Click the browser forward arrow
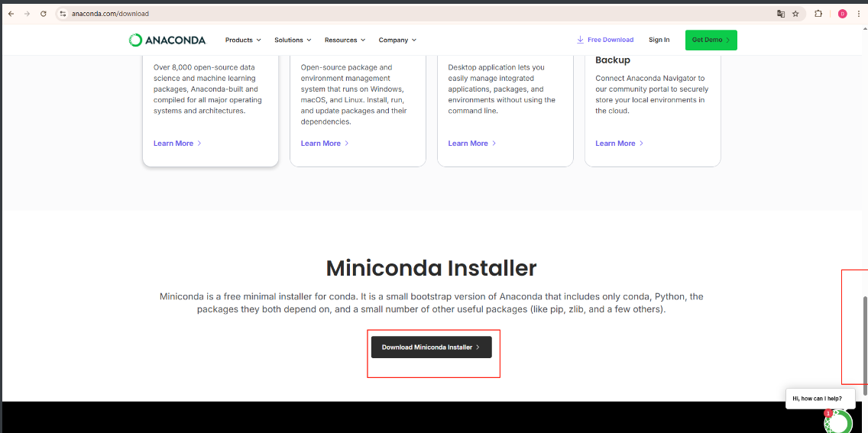868x433 pixels. tap(28, 14)
